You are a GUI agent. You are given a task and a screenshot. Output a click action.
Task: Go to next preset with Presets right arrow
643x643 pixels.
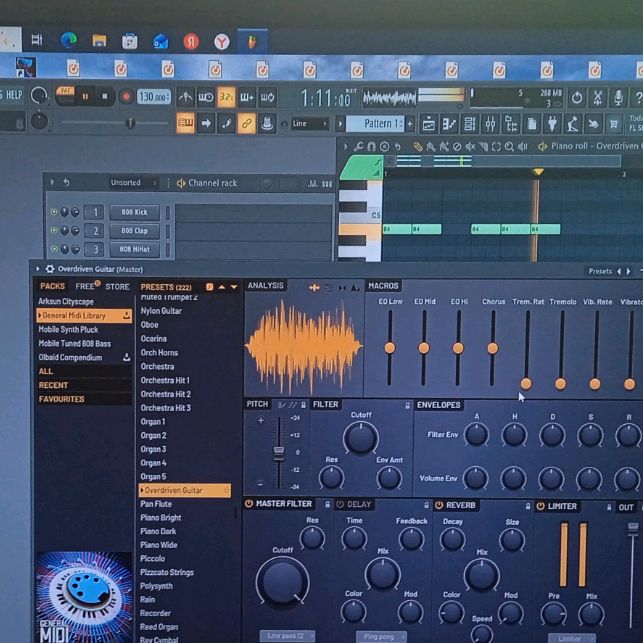pyautogui.click(x=628, y=271)
